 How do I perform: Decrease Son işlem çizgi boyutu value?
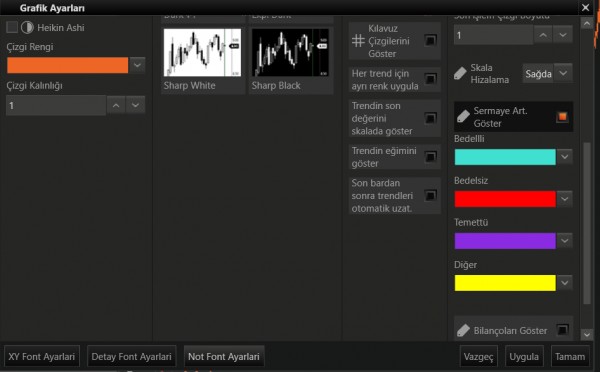(x=562, y=35)
